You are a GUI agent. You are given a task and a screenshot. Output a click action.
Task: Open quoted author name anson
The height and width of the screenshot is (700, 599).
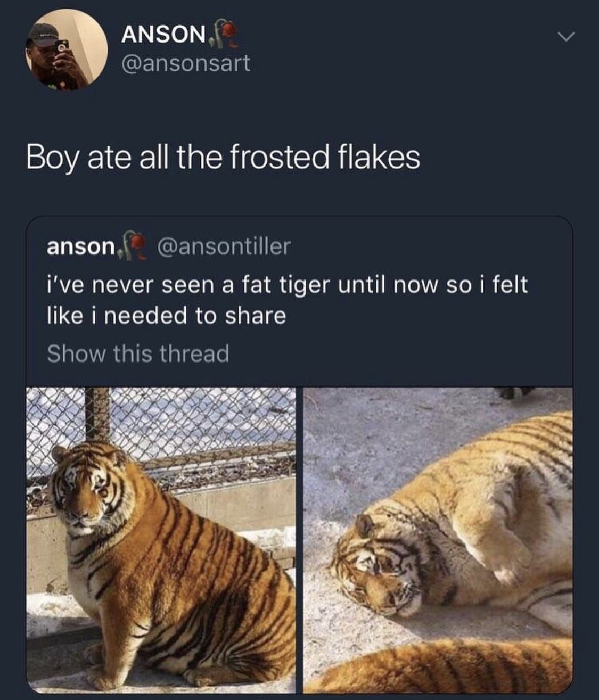point(80,246)
